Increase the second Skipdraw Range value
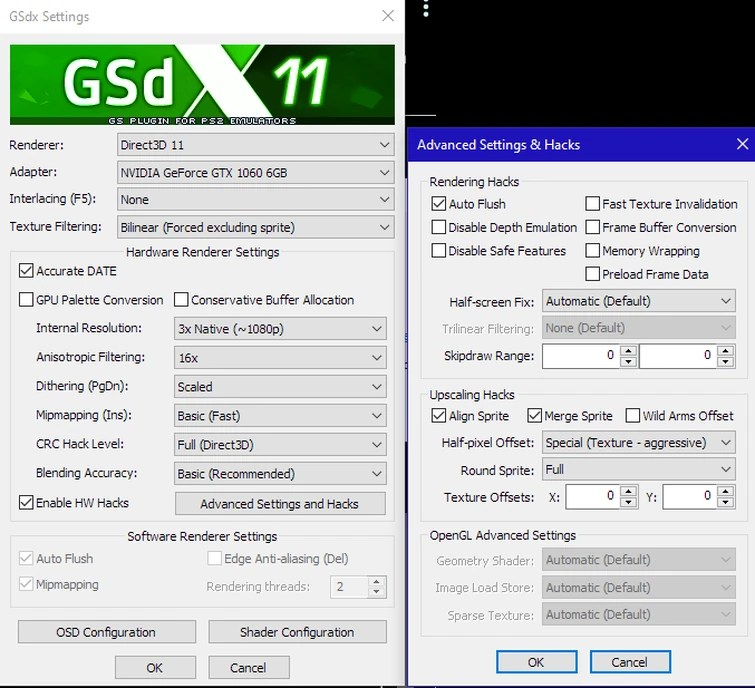This screenshot has width=755, height=688. coord(725,350)
